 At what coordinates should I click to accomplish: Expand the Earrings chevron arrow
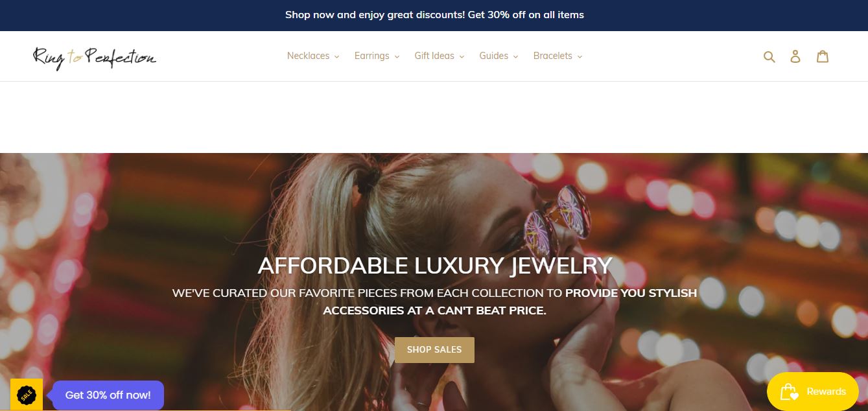396,56
